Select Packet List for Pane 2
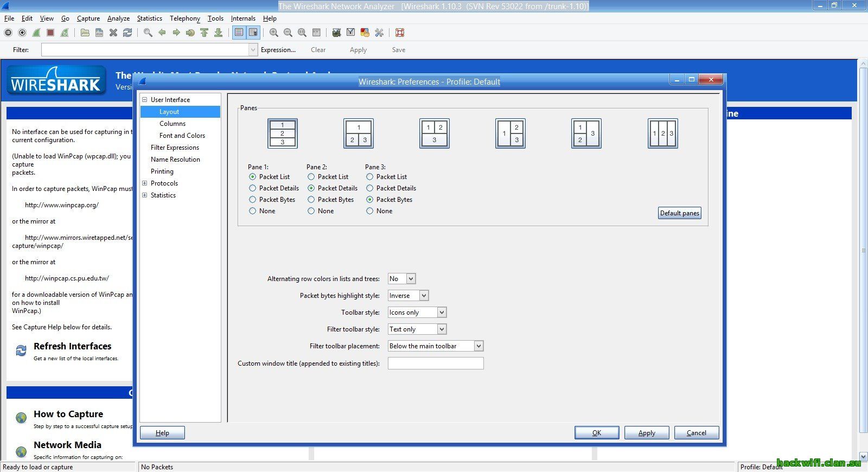868x472 pixels. tap(311, 176)
